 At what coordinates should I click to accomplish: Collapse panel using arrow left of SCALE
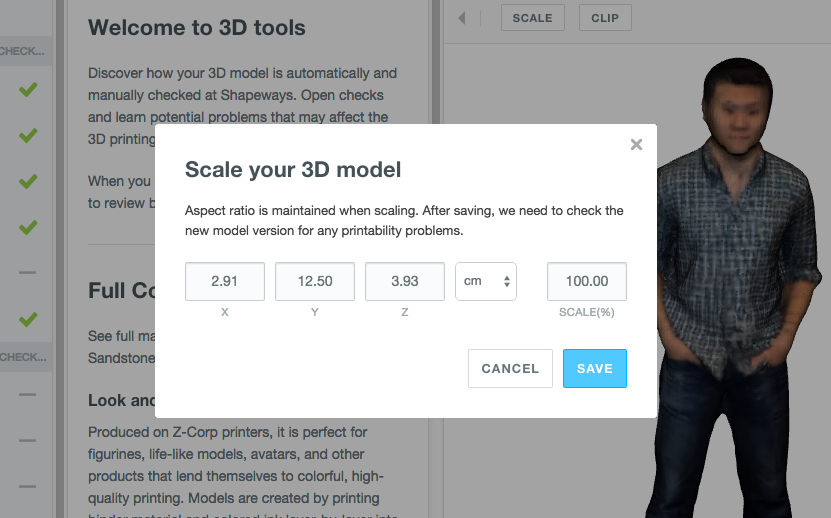point(462,18)
